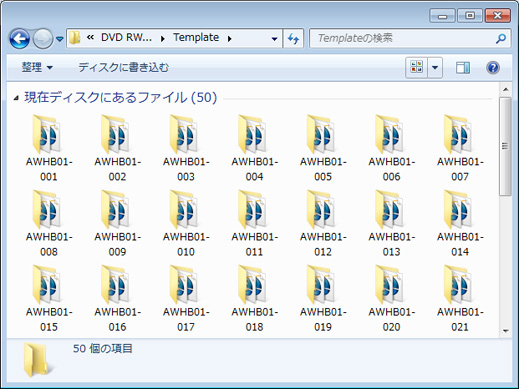Viewport: 519px width, 389px height.
Task: Open the view options dropdown arrow
Action: point(435,68)
